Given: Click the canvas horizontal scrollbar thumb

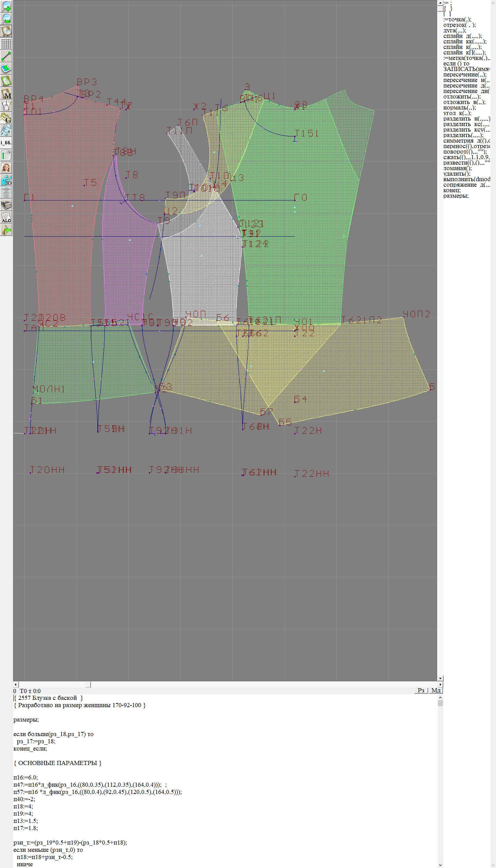Looking at the screenshot, I should pyautogui.click(x=88, y=684).
